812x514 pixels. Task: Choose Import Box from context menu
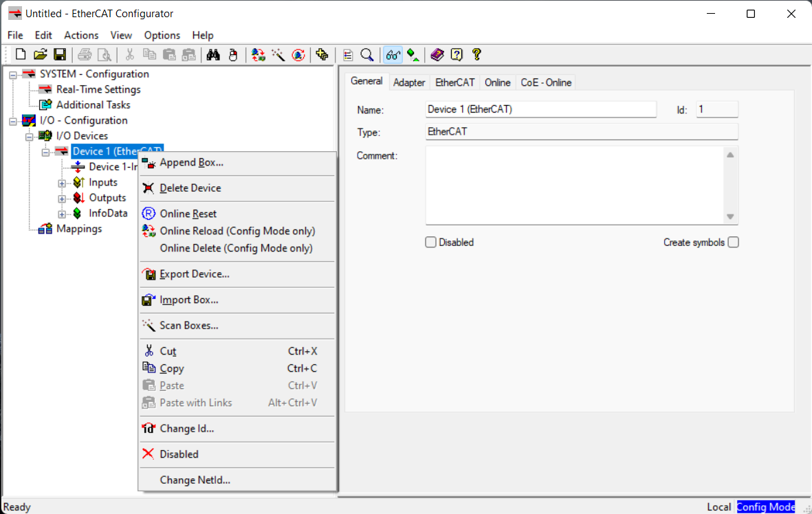pyautogui.click(x=237, y=300)
